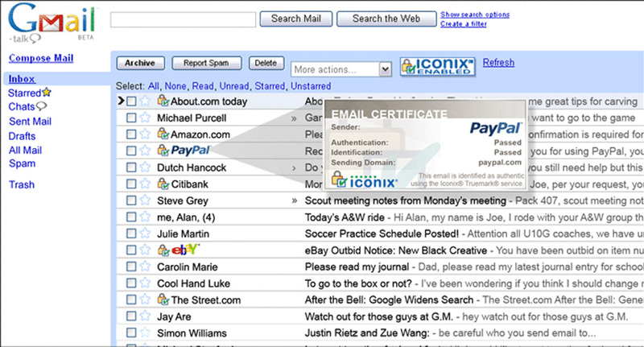
Task: Star the Simon Williams email
Action: [x=145, y=333]
